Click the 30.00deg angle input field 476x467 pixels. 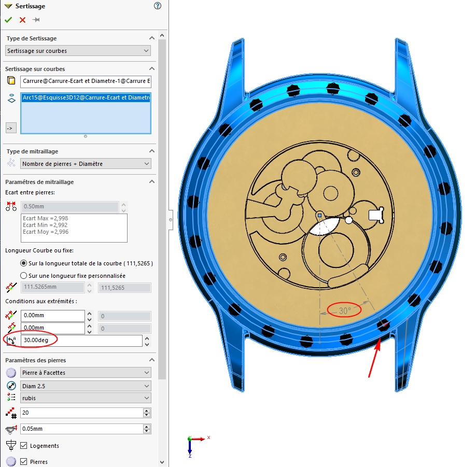81,341
